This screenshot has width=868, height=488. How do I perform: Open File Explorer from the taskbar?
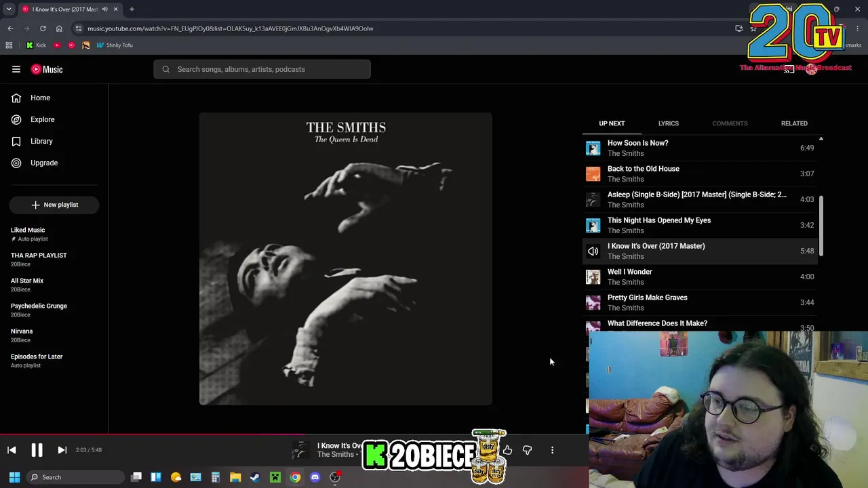coord(235,477)
